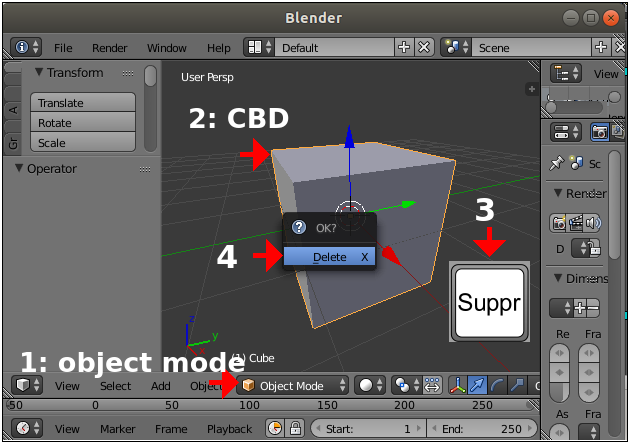Open the timeline Frame menu
The height and width of the screenshot is (445, 630).
(171, 429)
